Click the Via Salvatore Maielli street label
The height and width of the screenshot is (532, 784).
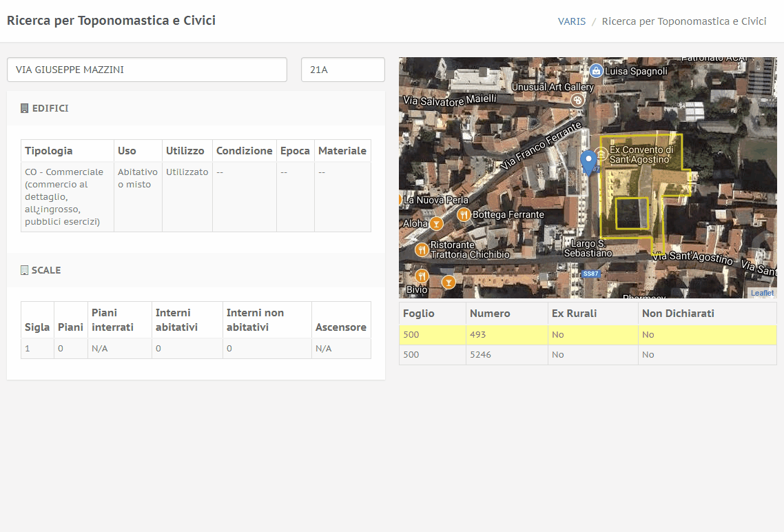[x=450, y=100]
